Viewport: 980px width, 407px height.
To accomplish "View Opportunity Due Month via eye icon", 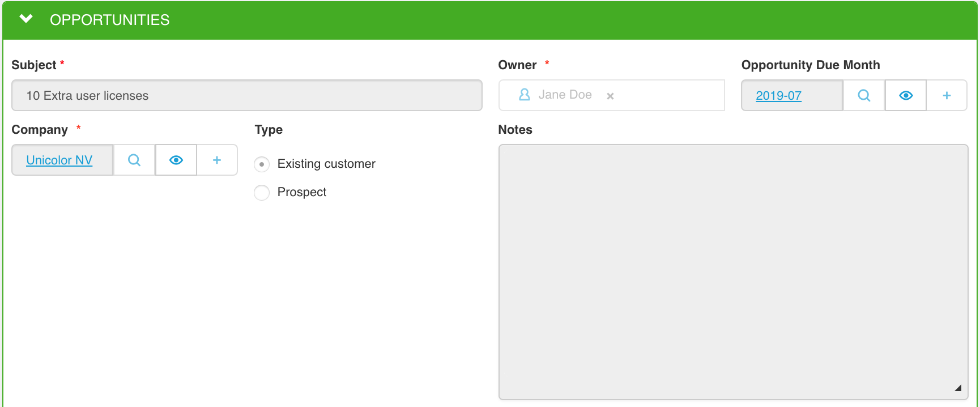I will [x=906, y=96].
